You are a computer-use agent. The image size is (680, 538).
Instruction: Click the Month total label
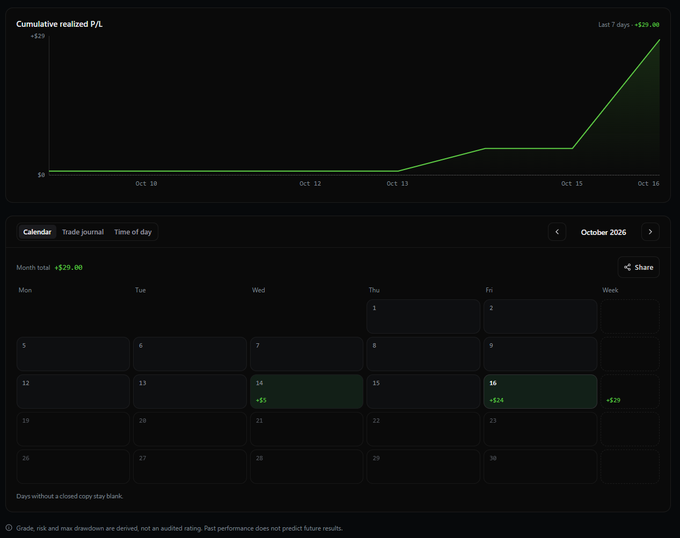[33, 267]
